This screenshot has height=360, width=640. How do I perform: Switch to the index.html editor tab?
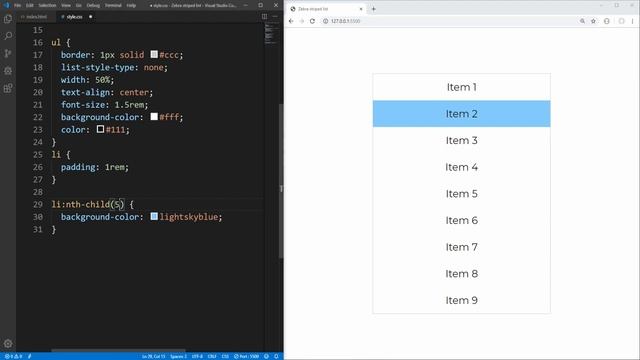tap(36, 17)
